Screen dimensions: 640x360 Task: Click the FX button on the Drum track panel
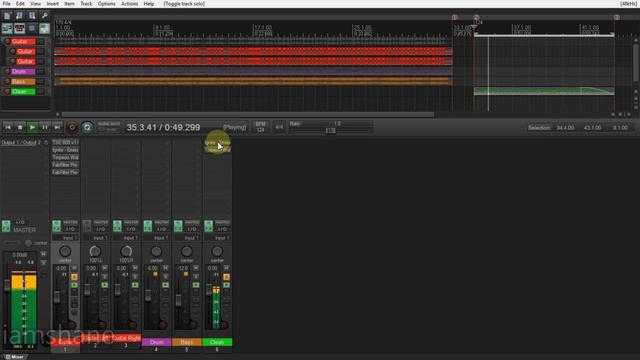click(41, 71)
